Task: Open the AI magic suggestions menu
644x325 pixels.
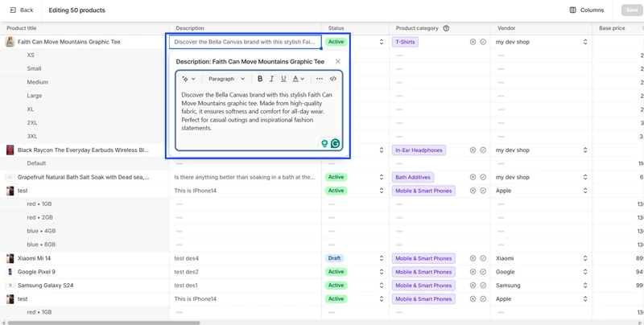Action: [189, 79]
